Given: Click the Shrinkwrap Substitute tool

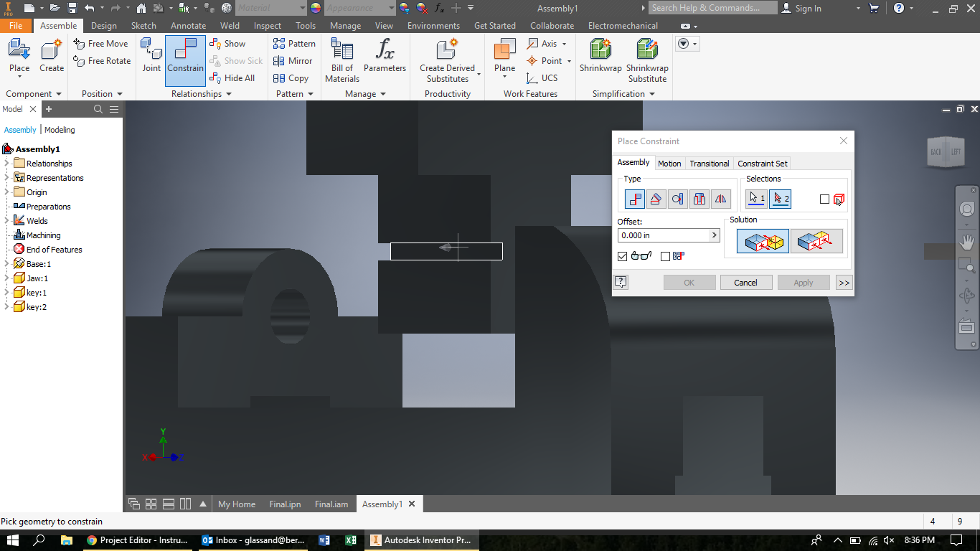Looking at the screenshot, I should pyautogui.click(x=647, y=60).
